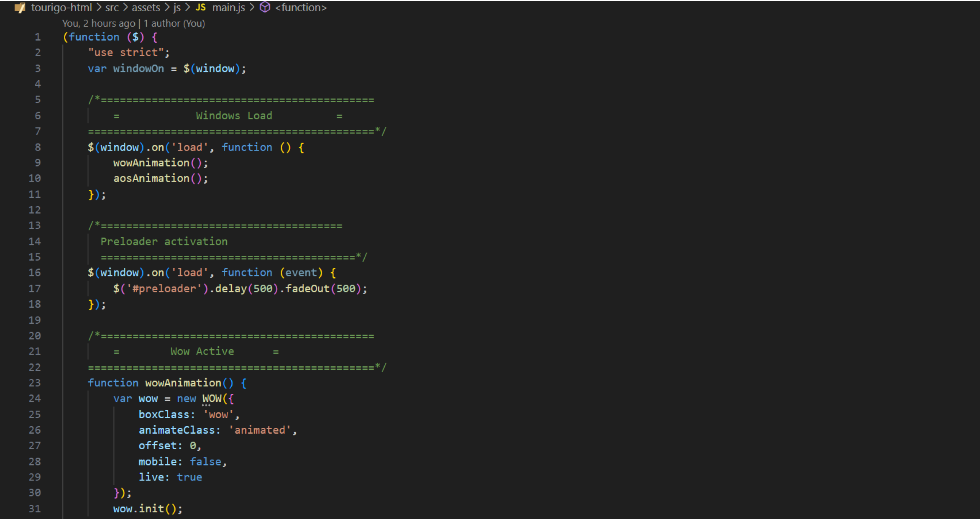Click line number 23 in gutter

tap(35, 383)
